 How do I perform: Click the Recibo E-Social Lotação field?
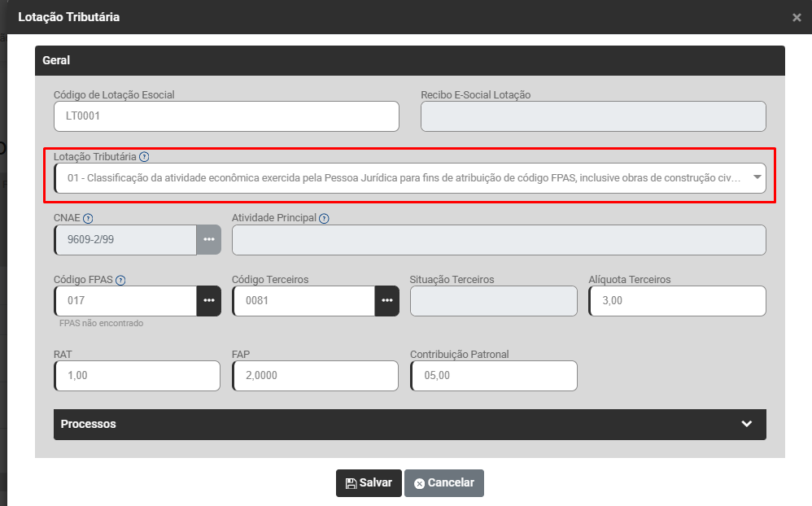coord(593,116)
